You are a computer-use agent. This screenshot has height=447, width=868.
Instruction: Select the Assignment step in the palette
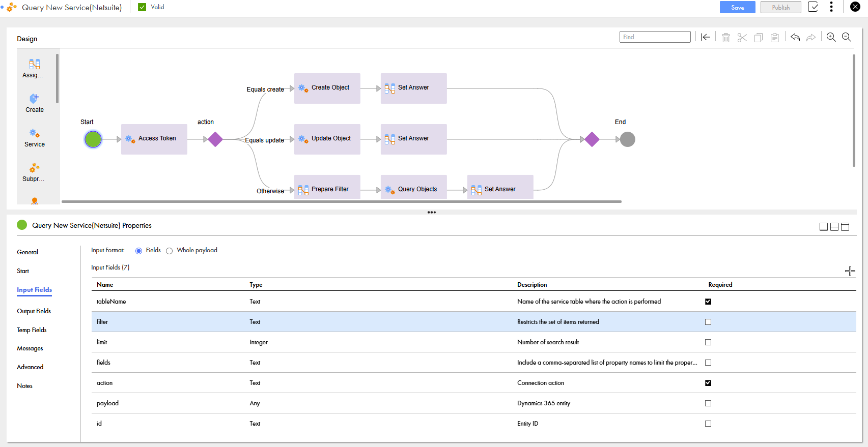coord(34,69)
